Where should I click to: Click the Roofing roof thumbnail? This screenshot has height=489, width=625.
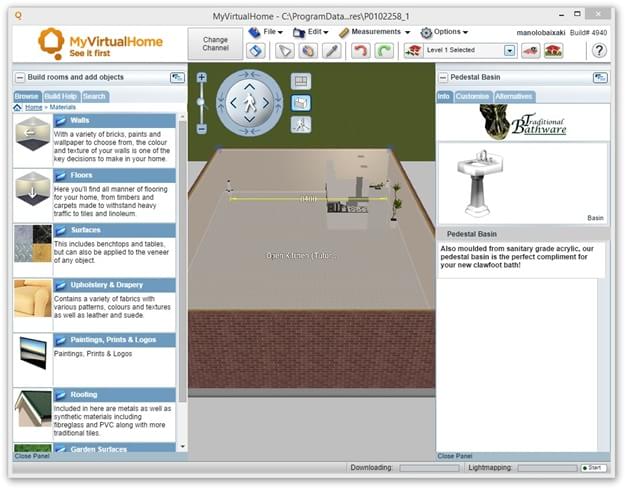click(33, 408)
